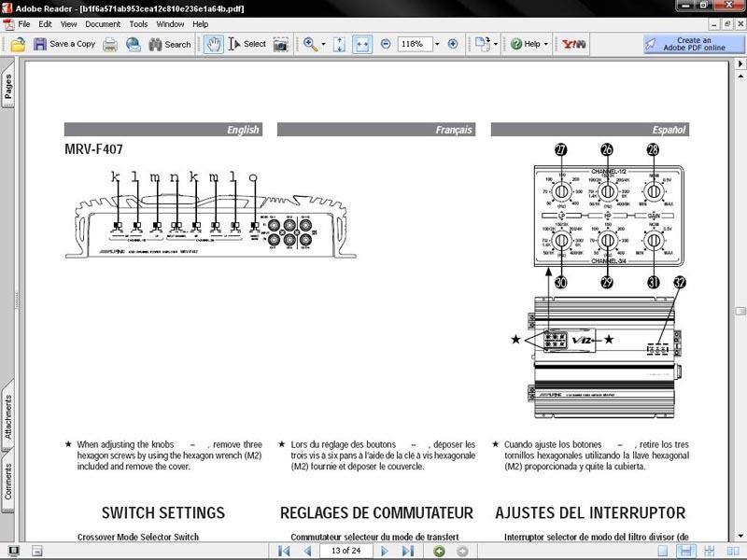Click the Fit Page (actual size) icon

[339, 44]
